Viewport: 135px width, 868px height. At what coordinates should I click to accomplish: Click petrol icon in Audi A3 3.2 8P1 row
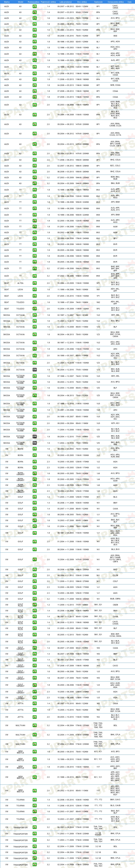35,177
